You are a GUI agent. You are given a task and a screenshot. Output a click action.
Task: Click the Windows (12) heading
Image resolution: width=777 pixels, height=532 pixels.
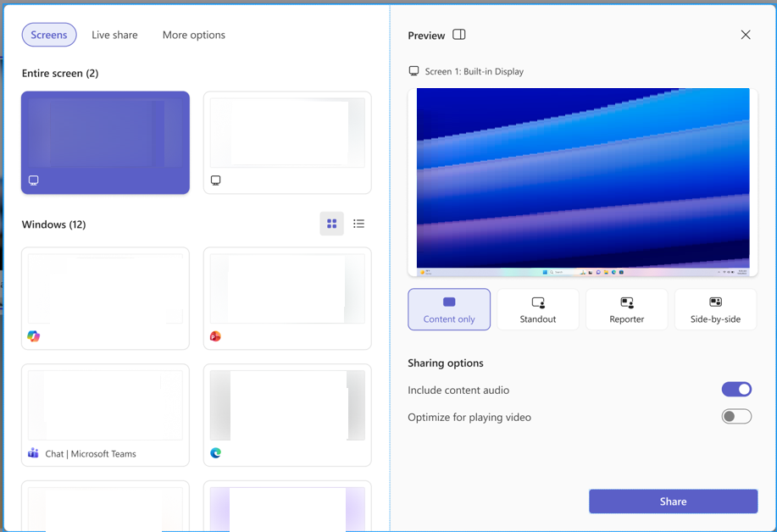(53, 224)
